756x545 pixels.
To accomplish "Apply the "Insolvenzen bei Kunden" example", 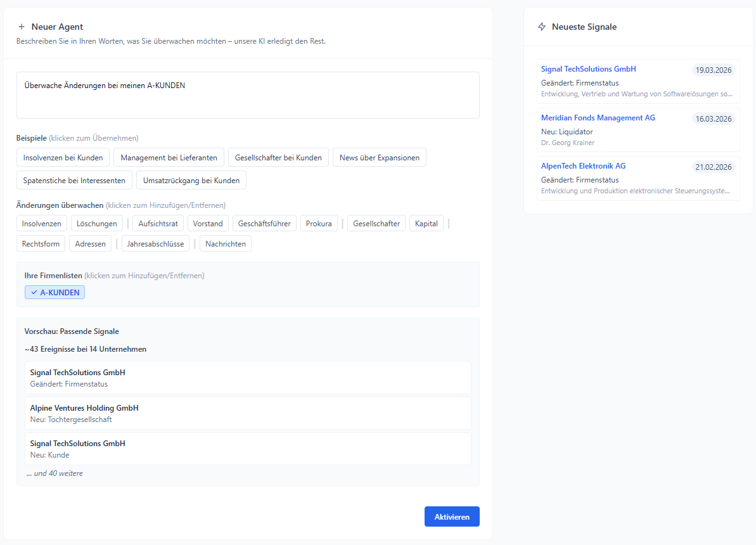I will click(x=63, y=157).
